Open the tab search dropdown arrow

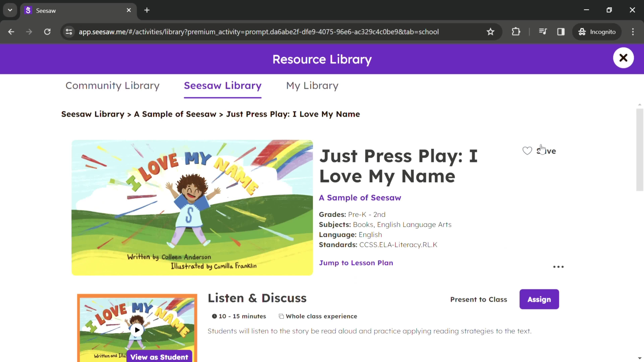tap(10, 10)
